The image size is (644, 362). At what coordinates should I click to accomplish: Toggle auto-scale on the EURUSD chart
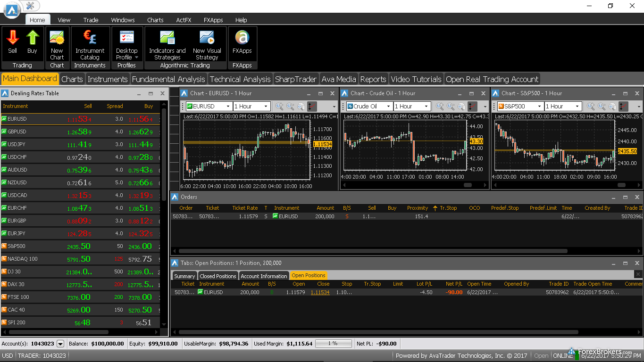312,107
